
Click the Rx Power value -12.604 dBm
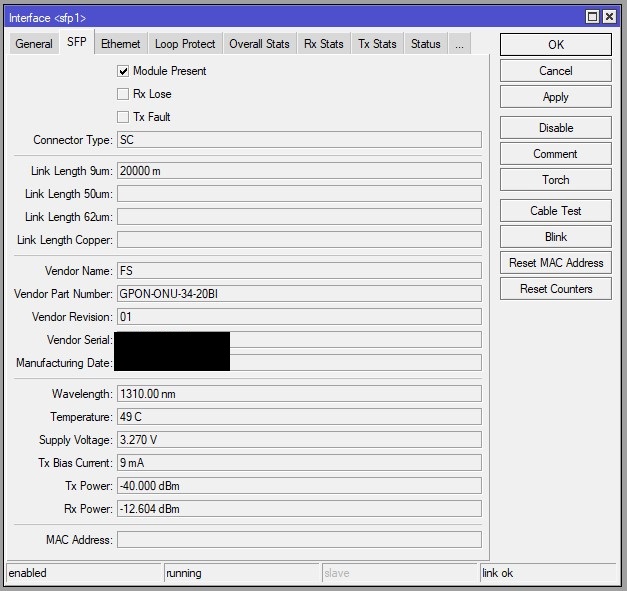[x=299, y=509]
